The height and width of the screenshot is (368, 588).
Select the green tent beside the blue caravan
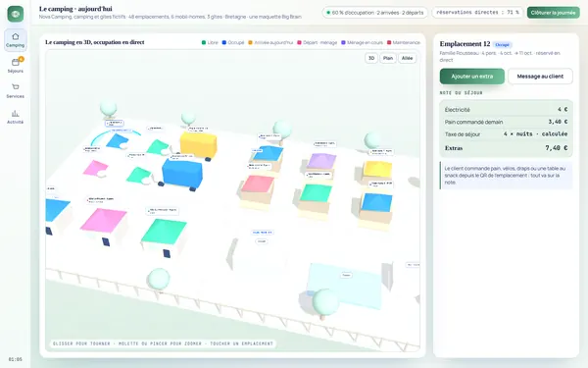point(138,175)
